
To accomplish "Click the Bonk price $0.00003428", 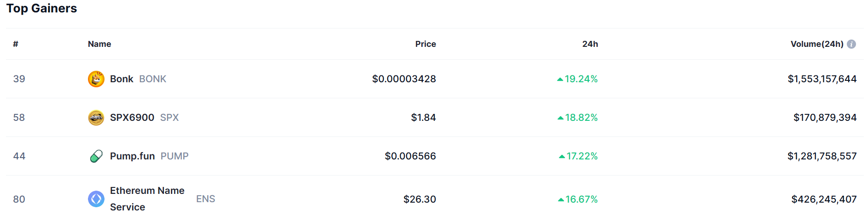I will [x=404, y=79].
